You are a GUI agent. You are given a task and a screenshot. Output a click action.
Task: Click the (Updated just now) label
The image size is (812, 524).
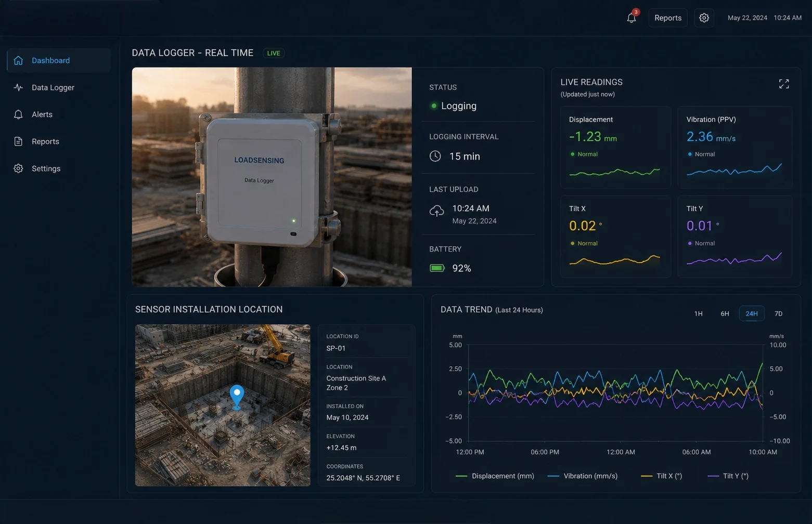(x=588, y=94)
